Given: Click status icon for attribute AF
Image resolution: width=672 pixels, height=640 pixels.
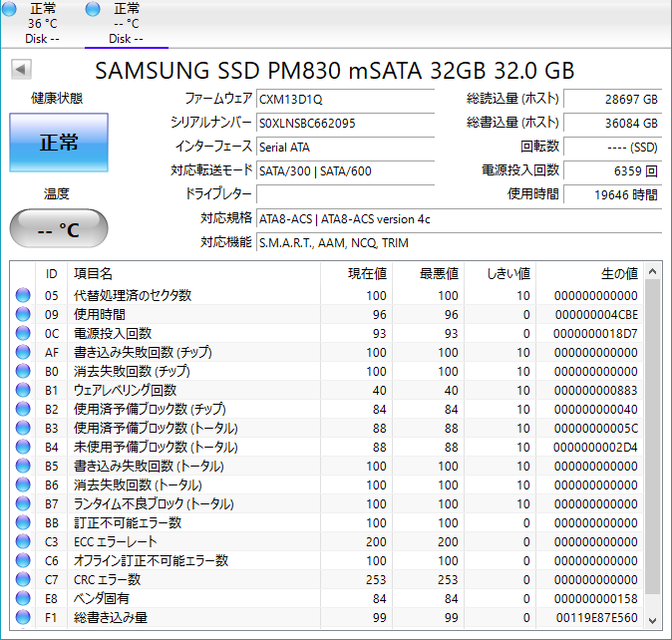Looking at the screenshot, I should 23,352.
